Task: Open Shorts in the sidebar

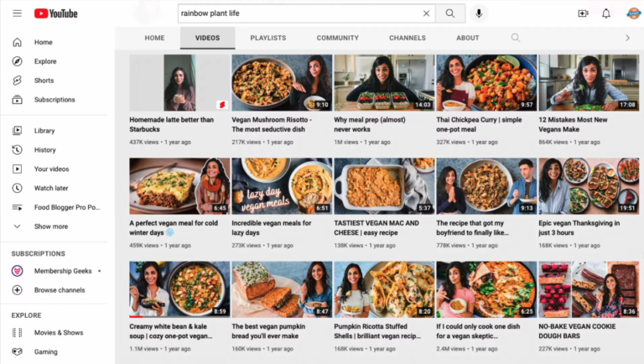Action: coord(44,81)
